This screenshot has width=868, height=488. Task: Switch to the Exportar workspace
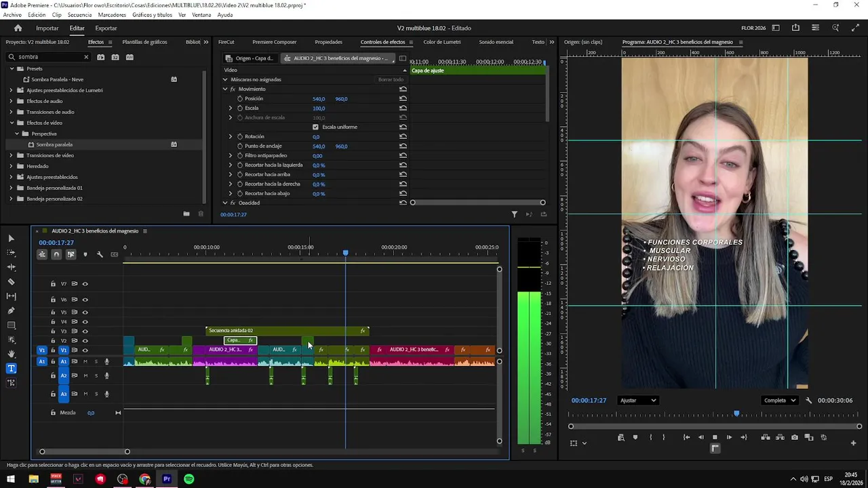click(106, 28)
